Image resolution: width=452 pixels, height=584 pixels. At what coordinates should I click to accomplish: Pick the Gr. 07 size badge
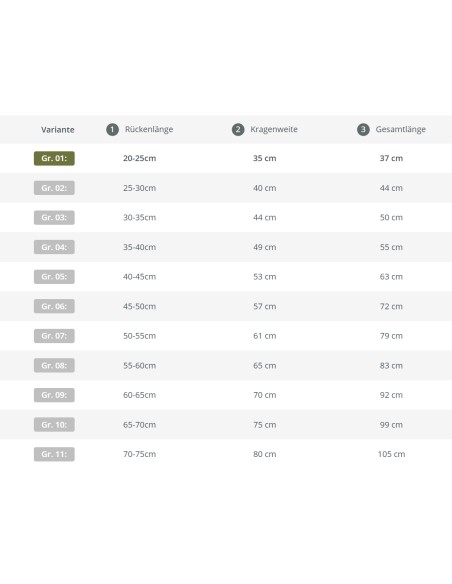pos(54,336)
